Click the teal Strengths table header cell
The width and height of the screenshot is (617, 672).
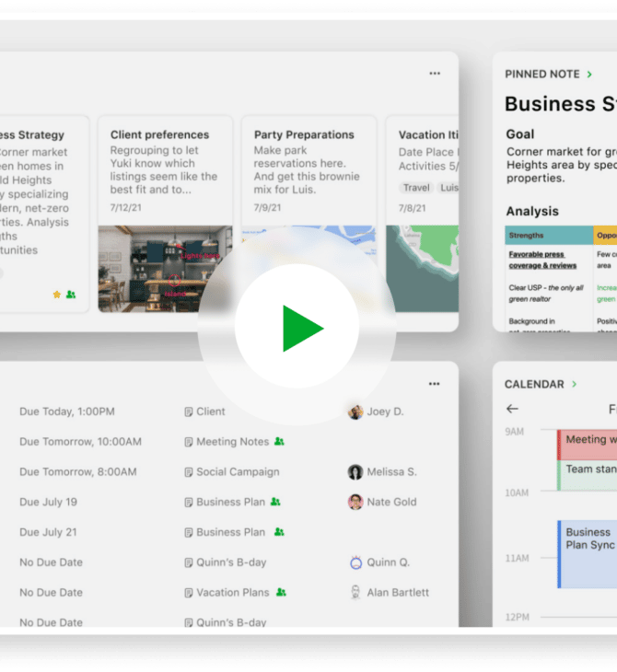(x=548, y=236)
